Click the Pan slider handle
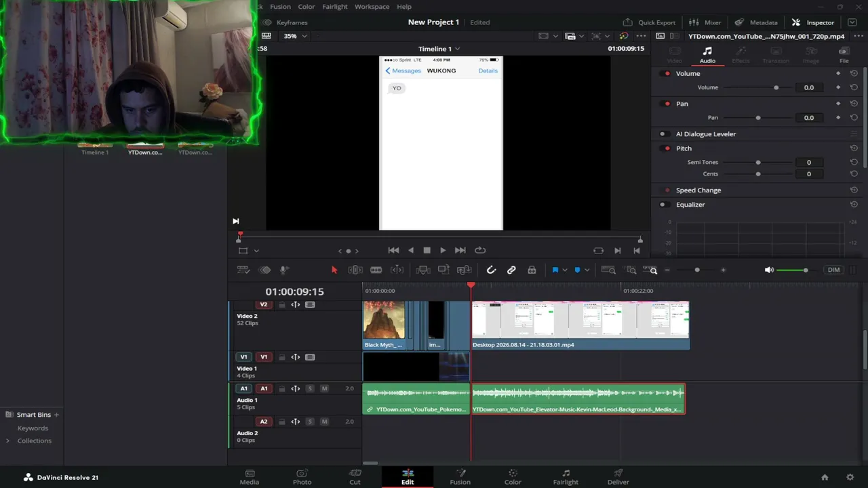This screenshot has height=488, width=868. pyautogui.click(x=758, y=118)
